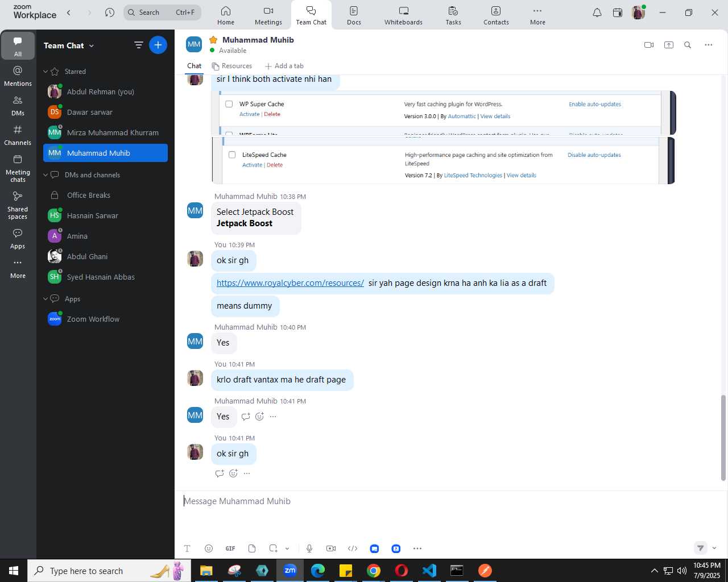The image size is (728, 582).
Task: Click the share screen icon in chat header
Action: (669, 45)
